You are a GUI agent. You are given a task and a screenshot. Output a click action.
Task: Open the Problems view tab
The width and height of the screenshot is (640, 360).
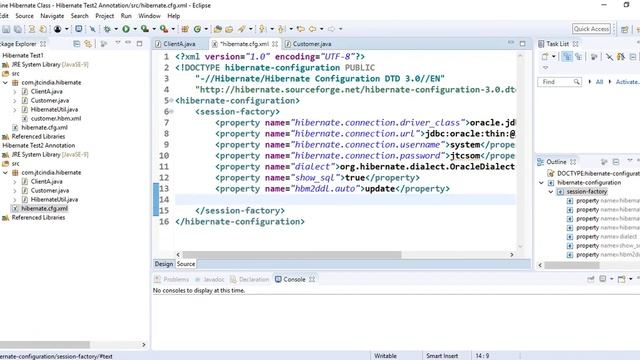point(172,280)
